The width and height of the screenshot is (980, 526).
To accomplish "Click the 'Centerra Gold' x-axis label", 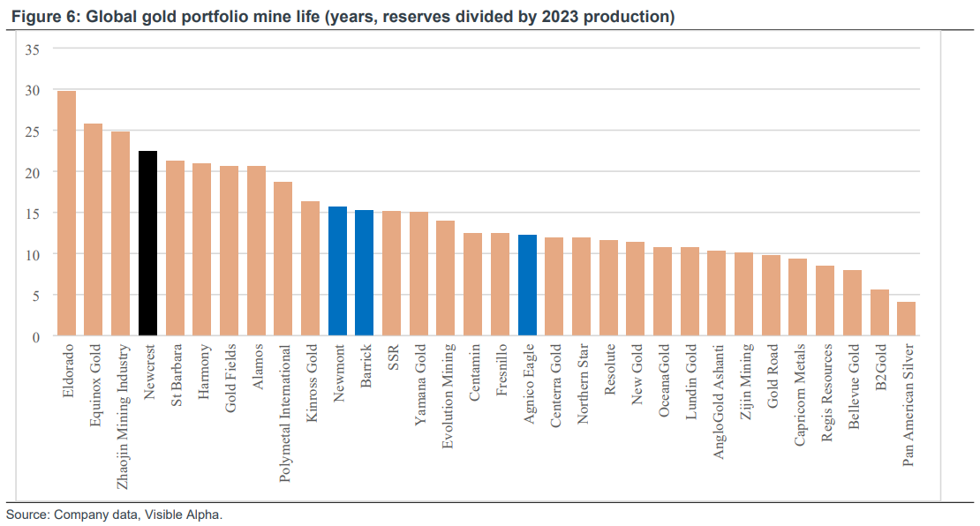I will 556,386.
